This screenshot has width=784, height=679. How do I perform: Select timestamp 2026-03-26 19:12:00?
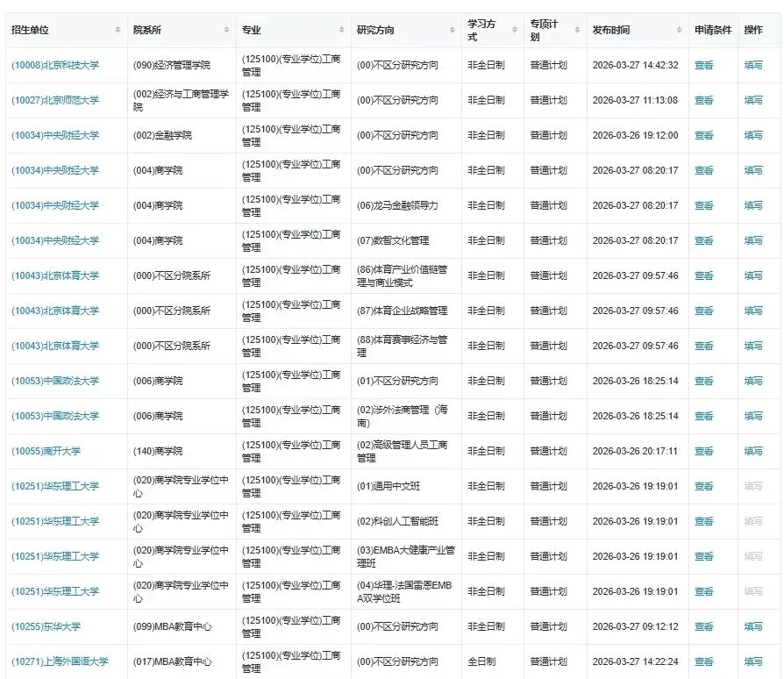635,135
